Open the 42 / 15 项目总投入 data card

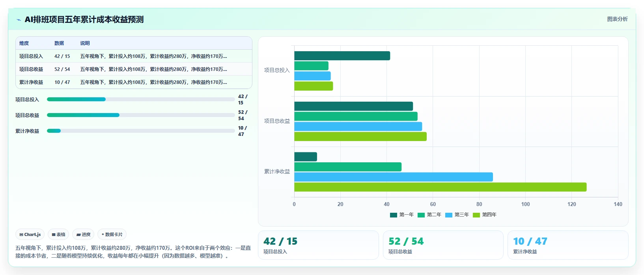click(318, 245)
